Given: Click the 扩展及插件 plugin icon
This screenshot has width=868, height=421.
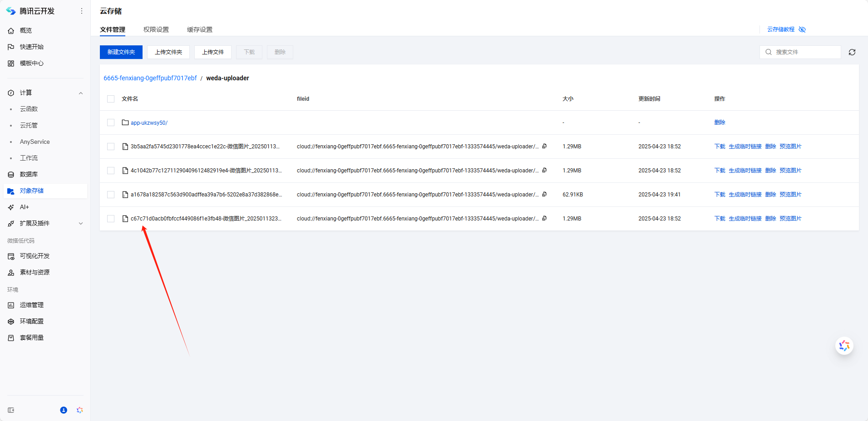Looking at the screenshot, I should pyautogui.click(x=11, y=223).
